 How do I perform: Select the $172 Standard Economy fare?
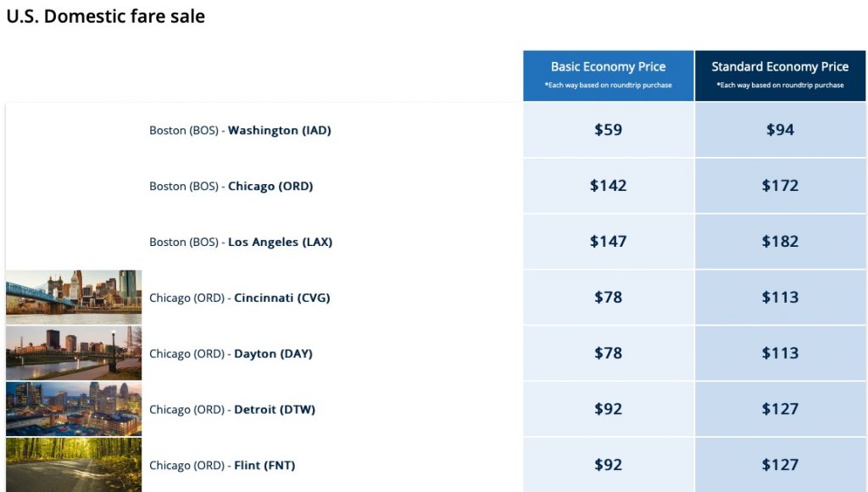(x=780, y=186)
